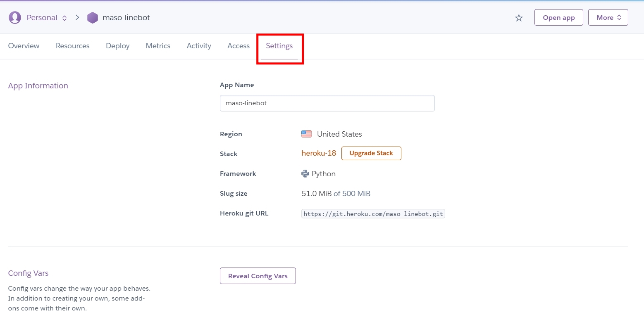Click the breadcrumb chevron separator
Viewport: 644px width, 334px height.
coord(77,17)
